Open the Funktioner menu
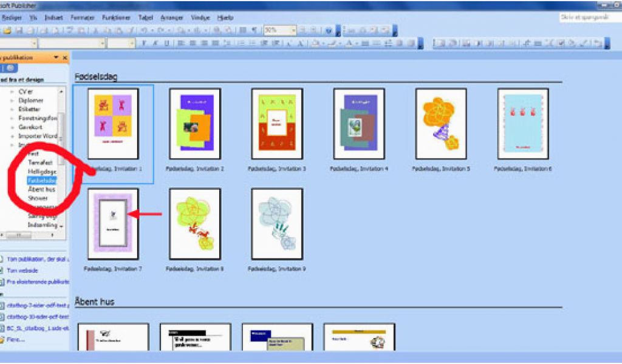Image resolution: width=622 pixels, height=364 pixels. tap(116, 18)
